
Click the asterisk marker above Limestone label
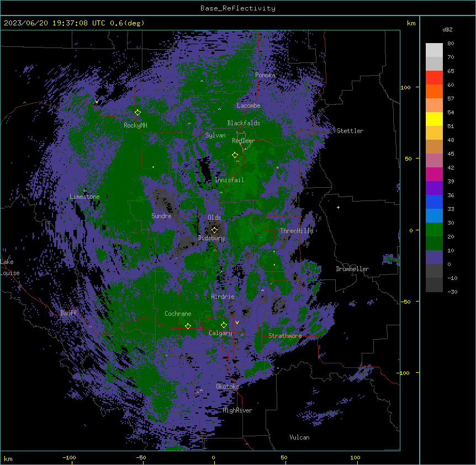(x=84, y=191)
